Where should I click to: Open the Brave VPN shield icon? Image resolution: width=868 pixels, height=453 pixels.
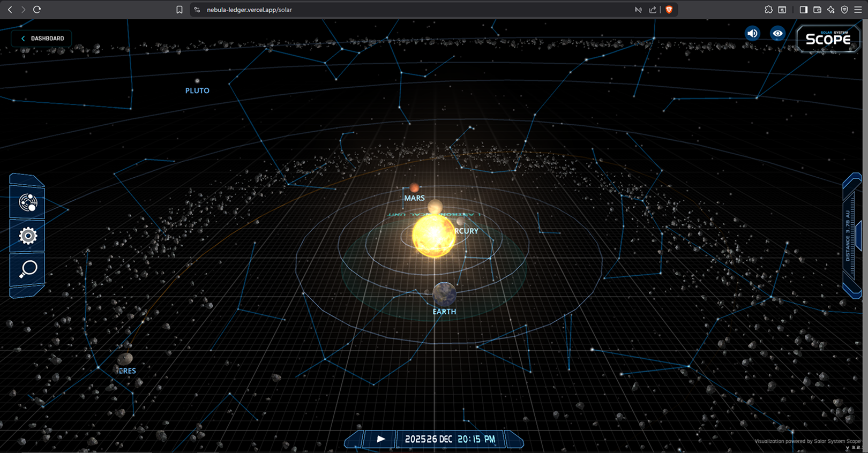[x=844, y=10]
